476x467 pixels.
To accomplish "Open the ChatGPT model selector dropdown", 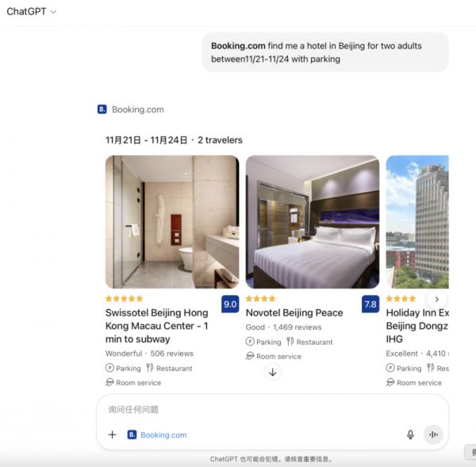I will coord(31,12).
